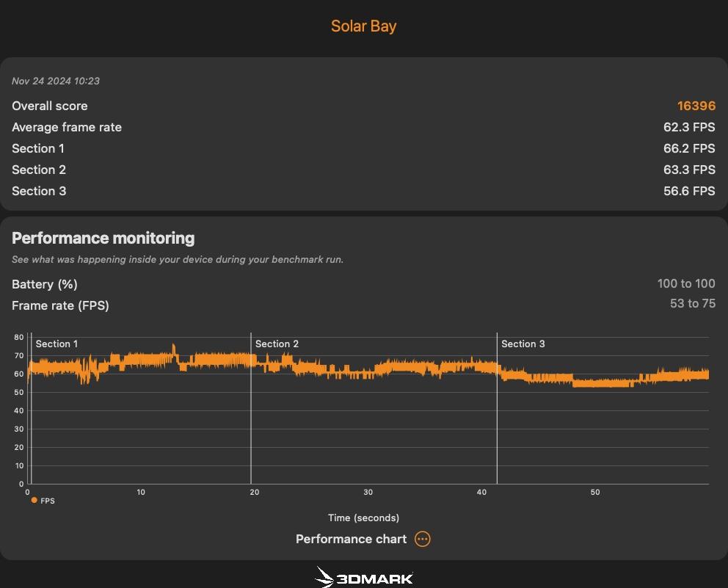
Task: Select the Solar Bay title
Action: click(x=363, y=26)
